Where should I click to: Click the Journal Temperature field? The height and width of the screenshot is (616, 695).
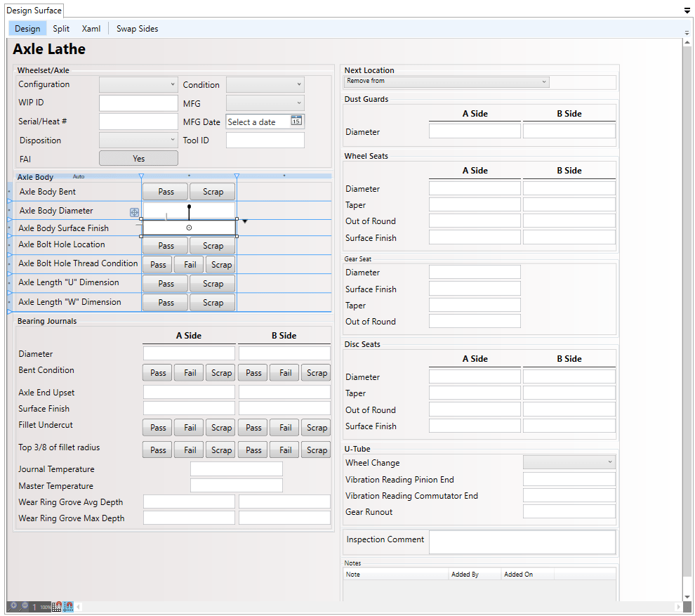pyautogui.click(x=237, y=468)
